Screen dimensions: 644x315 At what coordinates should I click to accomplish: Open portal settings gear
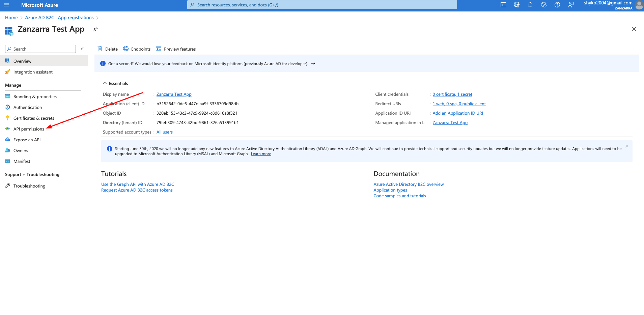[x=544, y=5]
